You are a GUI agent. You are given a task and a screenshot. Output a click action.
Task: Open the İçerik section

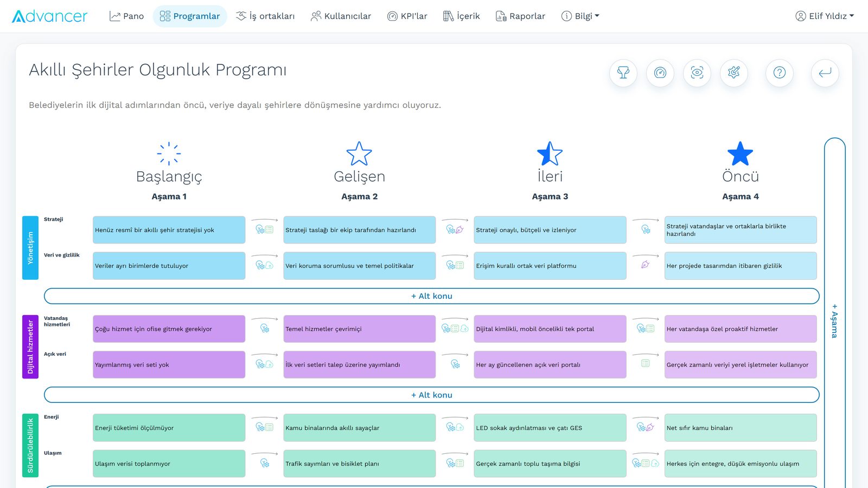point(462,16)
